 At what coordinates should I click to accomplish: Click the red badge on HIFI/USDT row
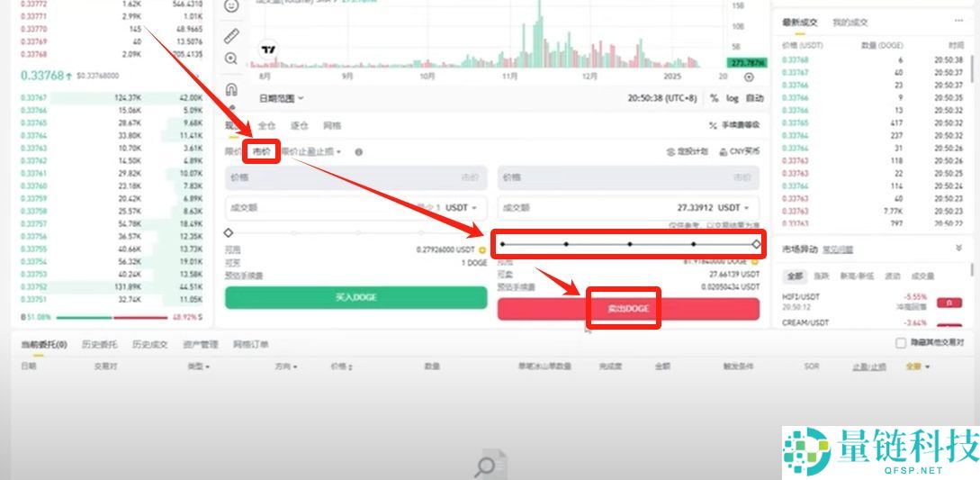pyautogui.click(x=949, y=303)
